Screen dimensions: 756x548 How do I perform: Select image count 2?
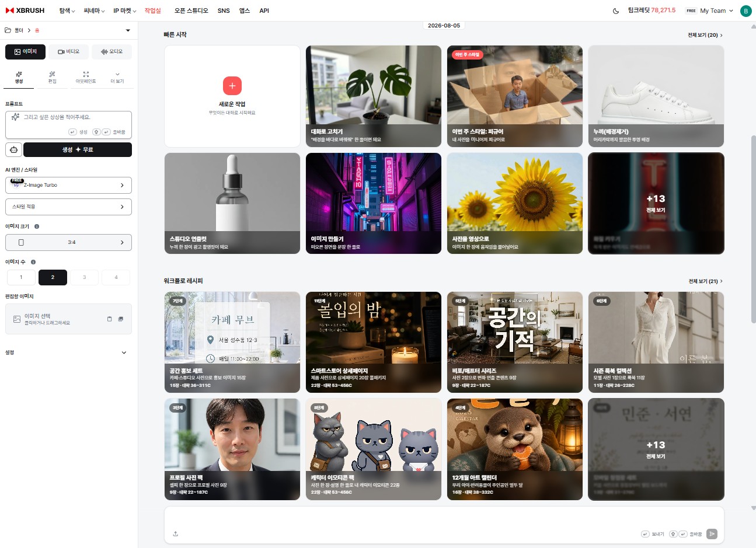point(53,277)
